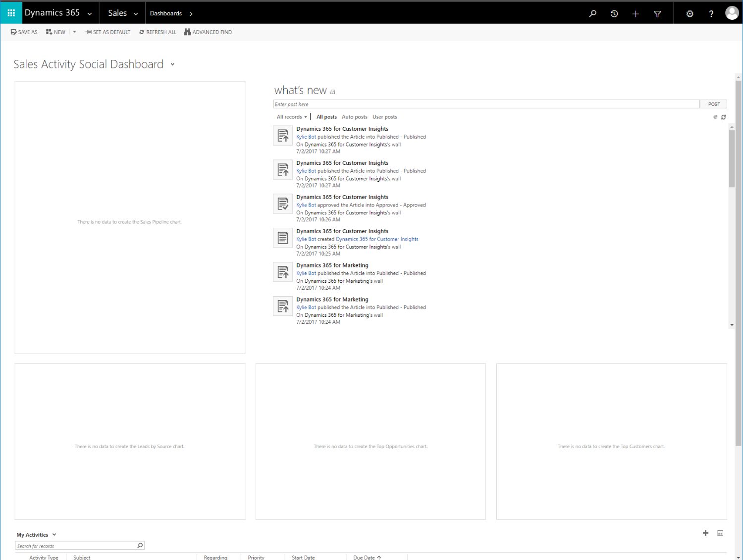Screen dimensions: 743x560
Task: Click the icon of the Kylie Bot created post
Action: click(x=283, y=238)
